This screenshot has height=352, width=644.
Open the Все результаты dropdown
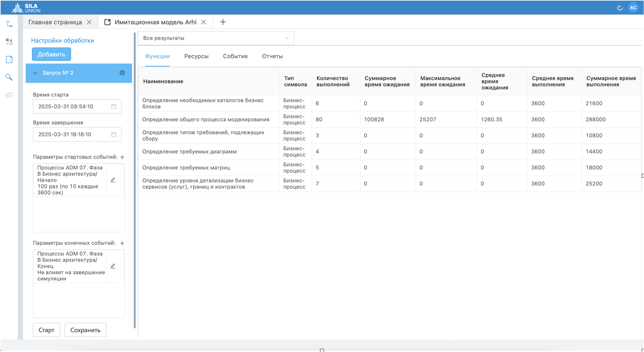point(216,38)
